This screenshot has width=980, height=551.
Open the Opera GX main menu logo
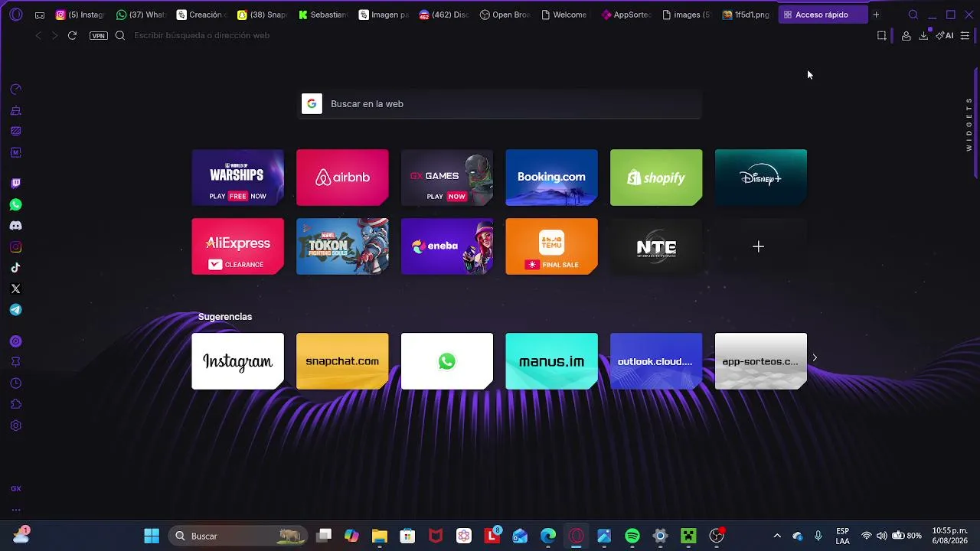tap(16, 15)
